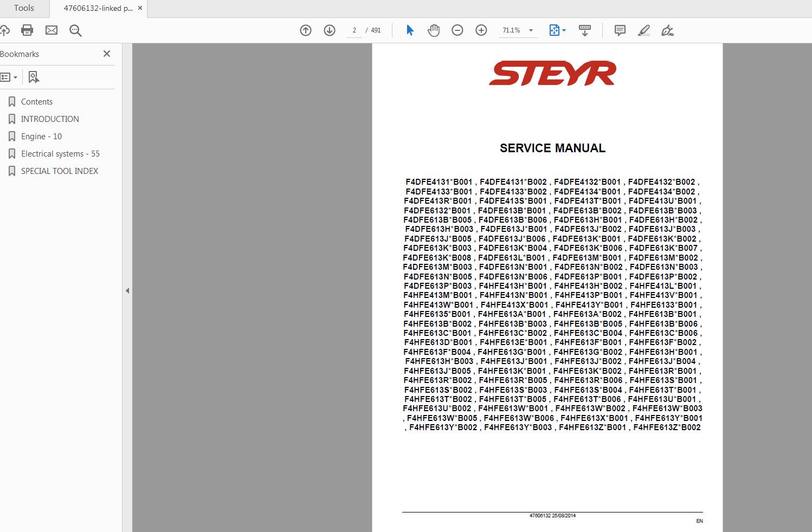Image resolution: width=812 pixels, height=532 pixels.
Task: Add a sticky note comment
Action: [620, 30]
